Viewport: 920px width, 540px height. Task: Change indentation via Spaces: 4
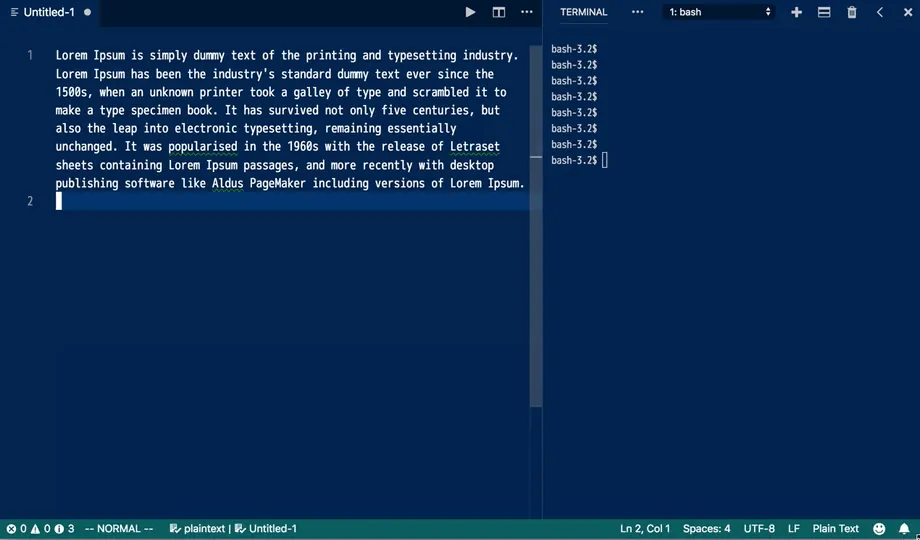pyautogui.click(x=706, y=528)
